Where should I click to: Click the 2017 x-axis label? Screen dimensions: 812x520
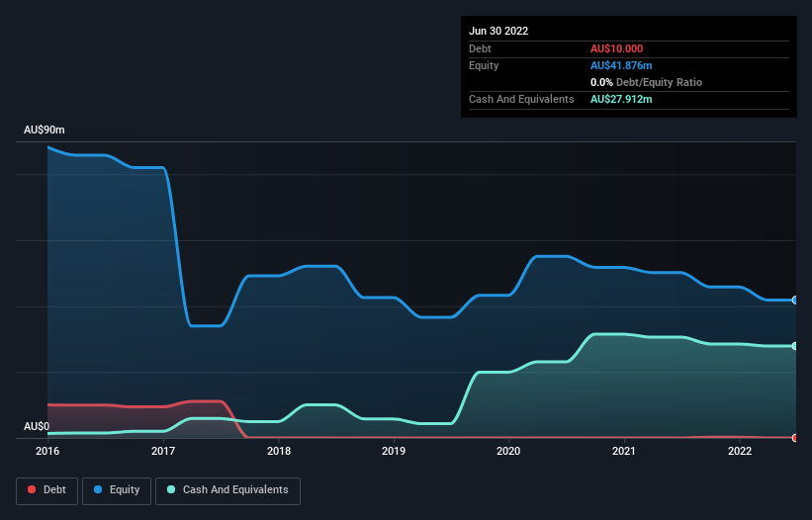click(x=163, y=451)
